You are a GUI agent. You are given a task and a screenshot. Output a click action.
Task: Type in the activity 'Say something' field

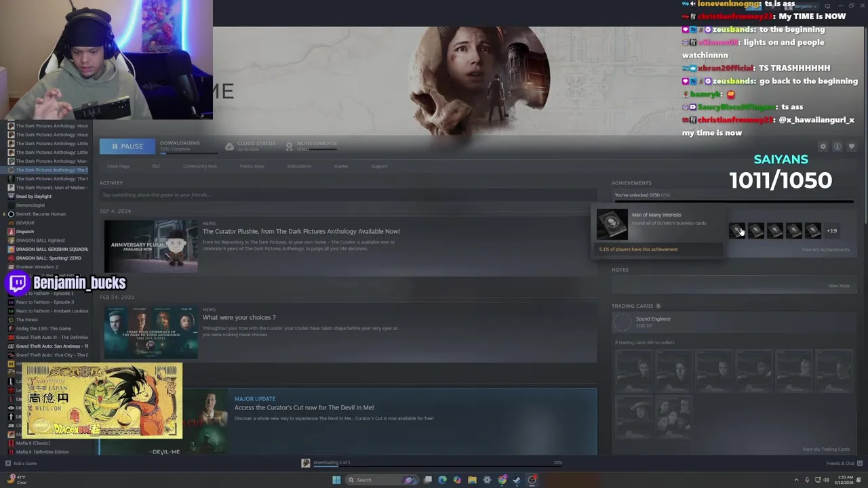pyautogui.click(x=348, y=195)
